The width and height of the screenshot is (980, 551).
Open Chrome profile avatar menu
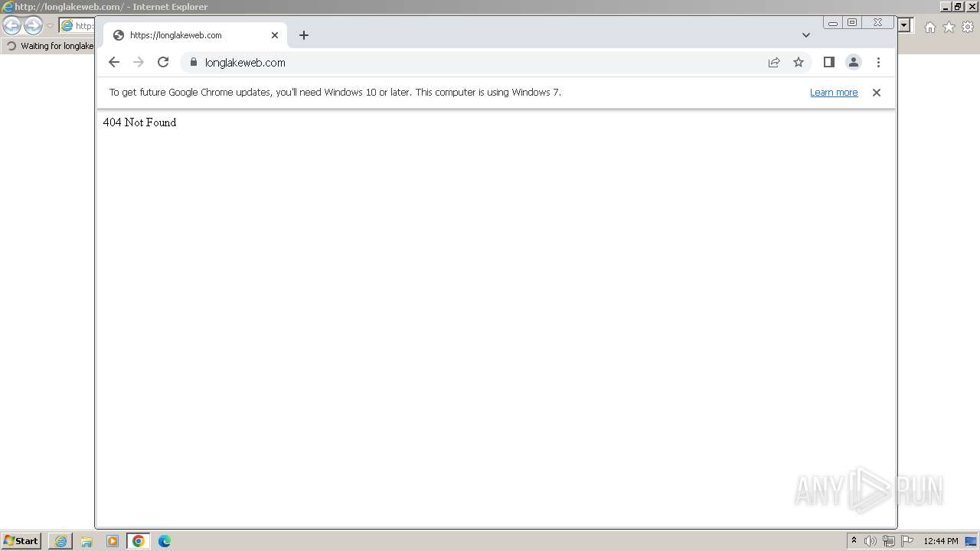click(854, 63)
